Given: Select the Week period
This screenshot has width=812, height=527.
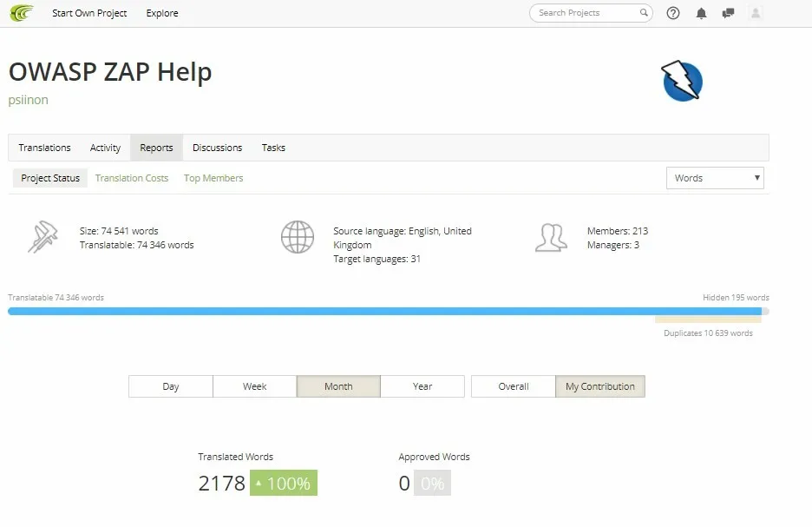Looking at the screenshot, I should pos(255,386).
